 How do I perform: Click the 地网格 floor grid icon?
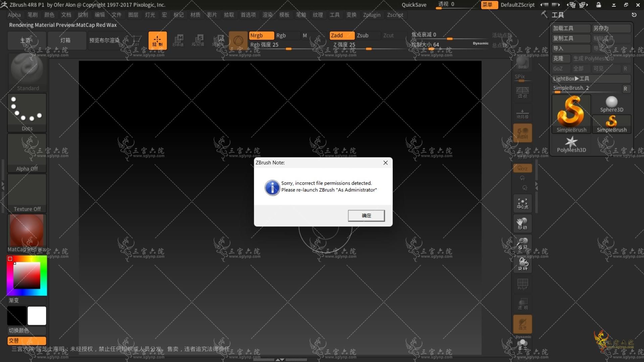pyautogui.click(x=522, y=113)
